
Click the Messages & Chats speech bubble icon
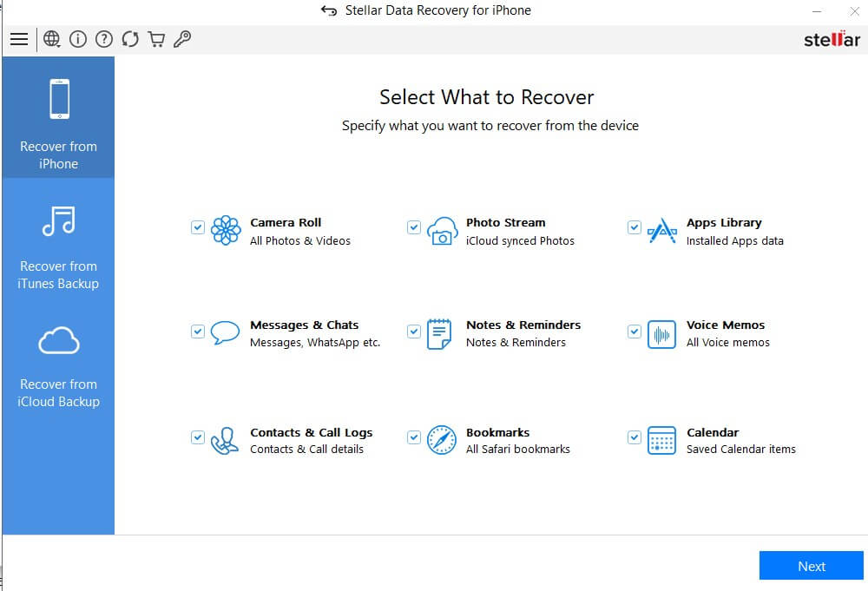tap(225, 333)
